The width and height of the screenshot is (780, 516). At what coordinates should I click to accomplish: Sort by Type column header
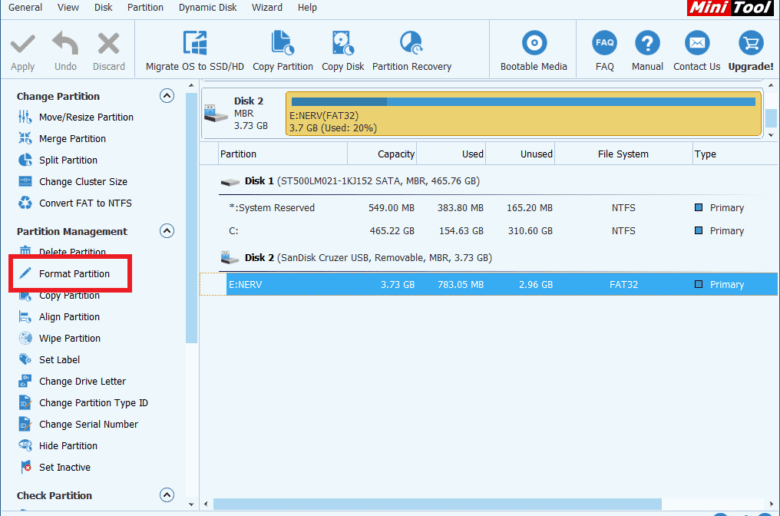tap(735, 154)
